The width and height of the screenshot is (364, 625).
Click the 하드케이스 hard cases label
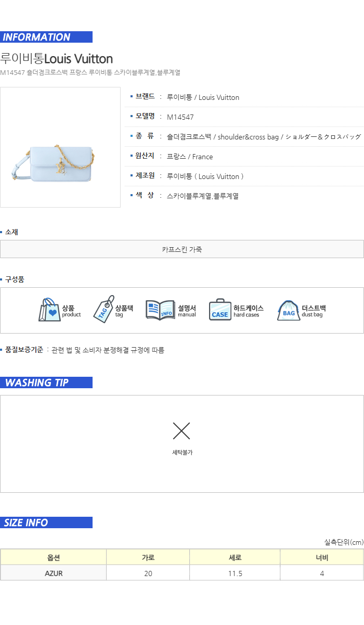click(249, 311)
